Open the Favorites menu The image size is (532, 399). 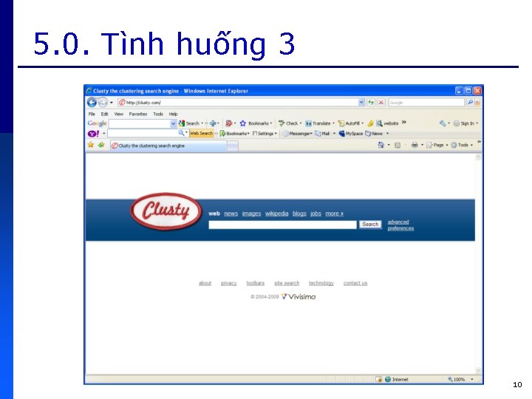click(138, 114)
